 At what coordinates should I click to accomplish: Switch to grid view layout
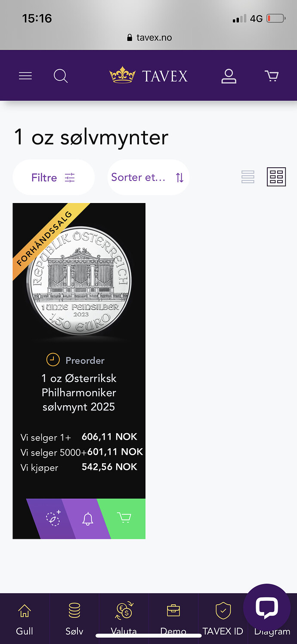[276, 177]
